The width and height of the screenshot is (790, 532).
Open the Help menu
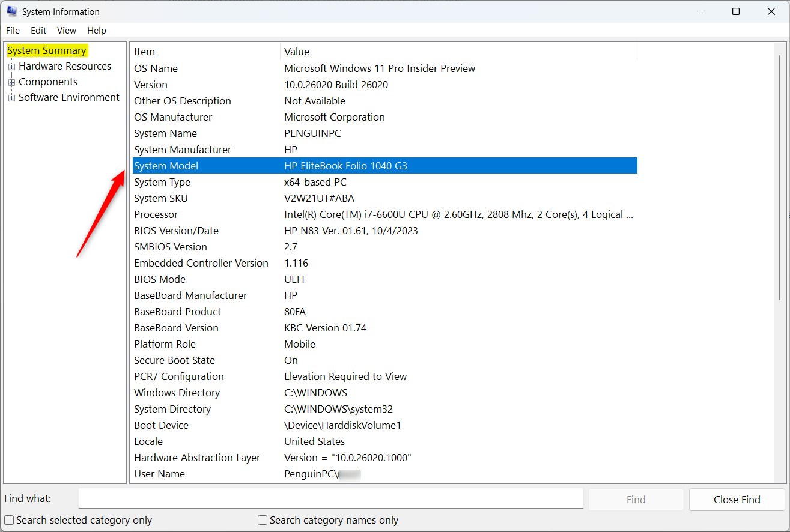(96, 30)
